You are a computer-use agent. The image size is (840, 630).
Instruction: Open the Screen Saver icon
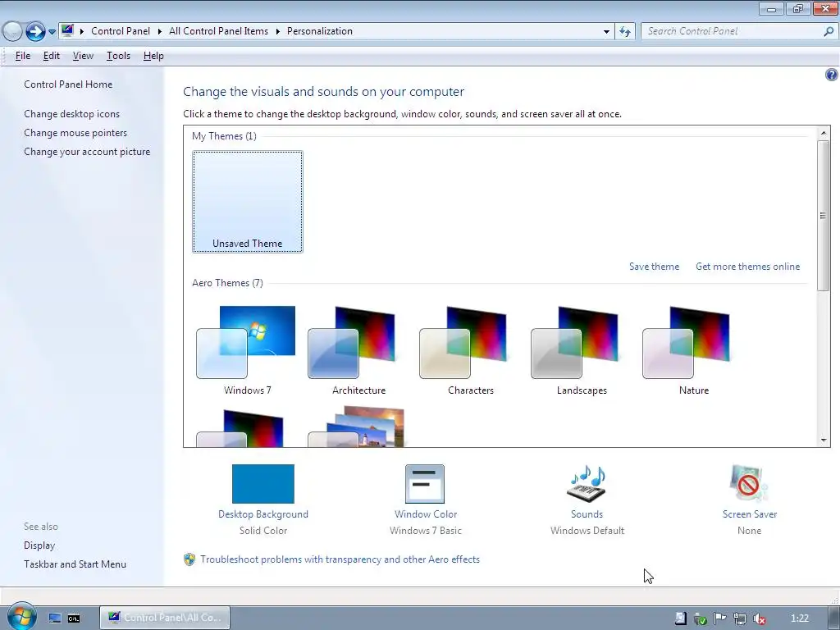point(749,484)
